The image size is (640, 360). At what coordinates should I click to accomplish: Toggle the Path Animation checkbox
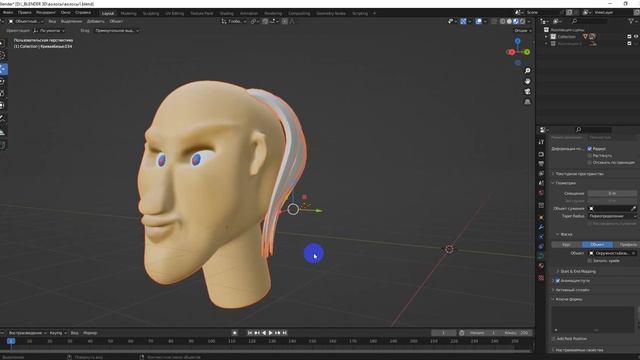558,281
